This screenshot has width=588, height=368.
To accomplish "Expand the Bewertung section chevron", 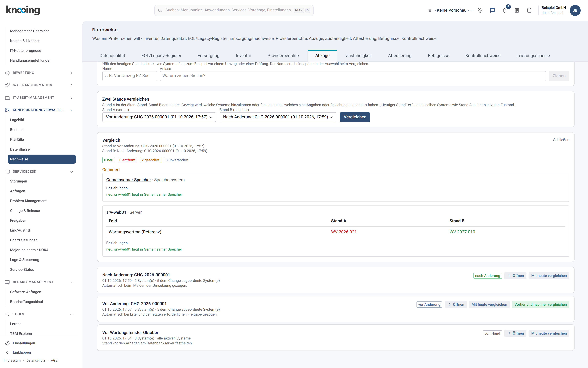I will [x=72, y=73].
